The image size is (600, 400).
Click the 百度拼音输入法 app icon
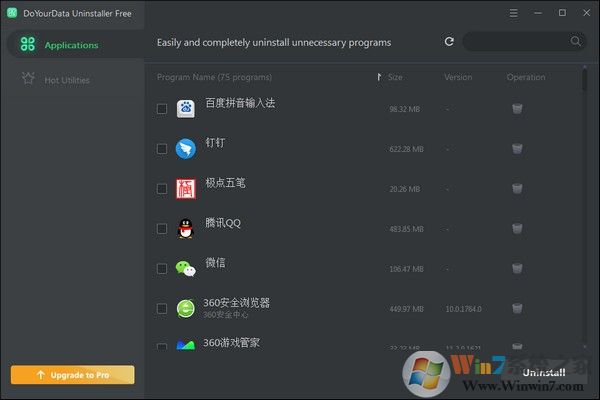pyautogui.click(x=186, y=109)
